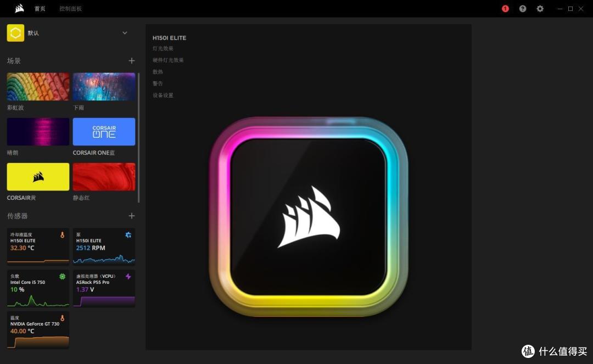The height and width of the screenshot is (364, 593).
Task: Click the 传感器 sensors section header
Action: (18, 216)
